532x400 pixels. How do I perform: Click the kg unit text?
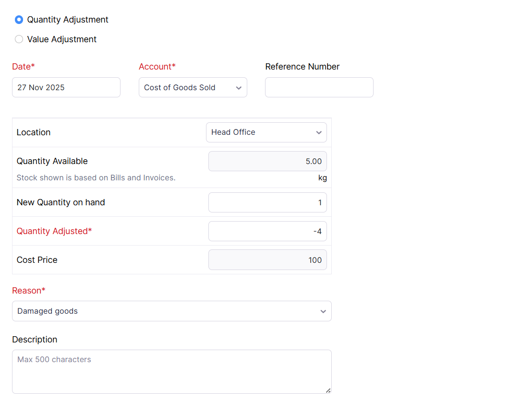point(322,178)
